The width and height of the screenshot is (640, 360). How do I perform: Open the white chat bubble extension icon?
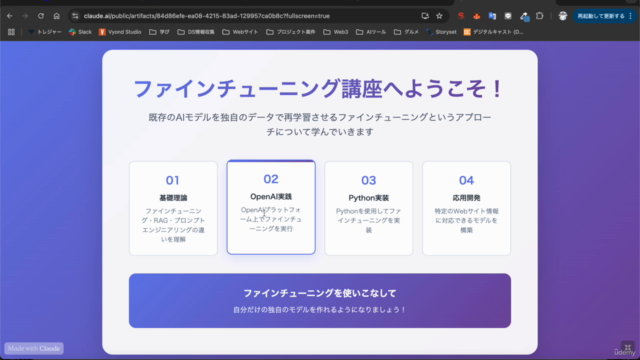[x=508, y=16]
